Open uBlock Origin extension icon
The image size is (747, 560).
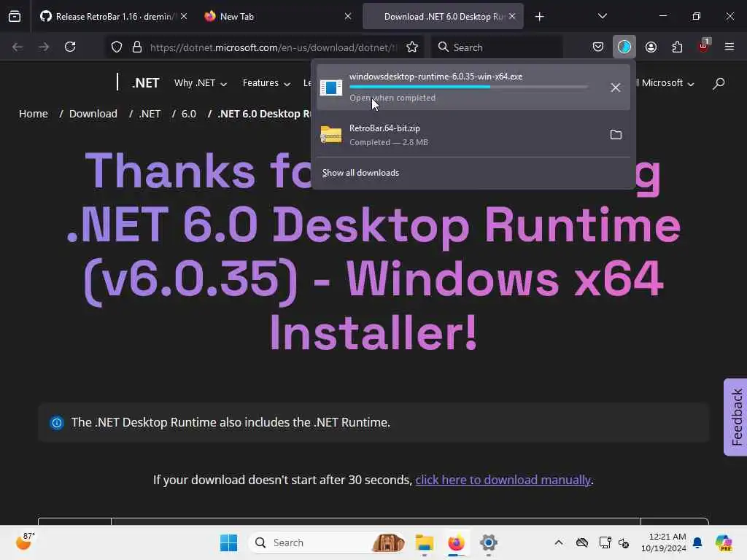704,46
